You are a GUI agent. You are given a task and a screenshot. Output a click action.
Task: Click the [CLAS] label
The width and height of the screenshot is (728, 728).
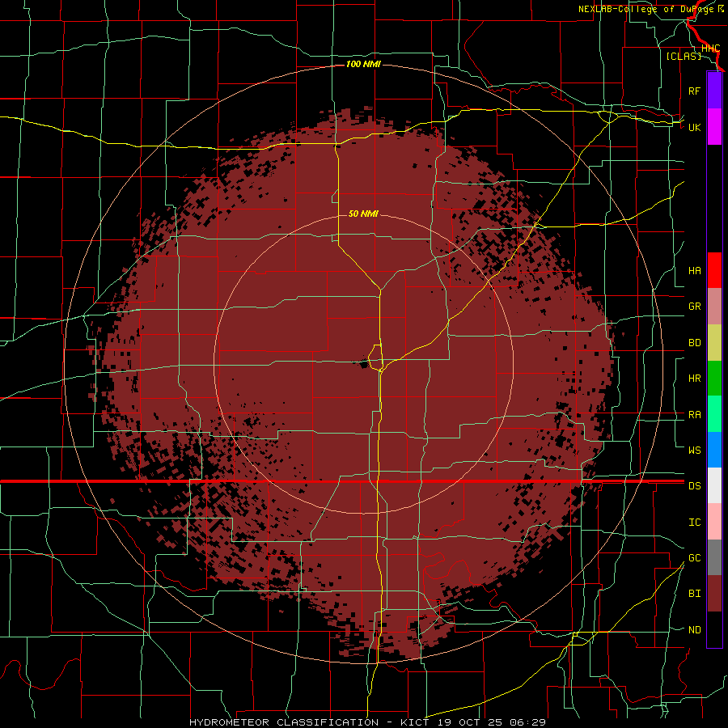pos(684,56)
